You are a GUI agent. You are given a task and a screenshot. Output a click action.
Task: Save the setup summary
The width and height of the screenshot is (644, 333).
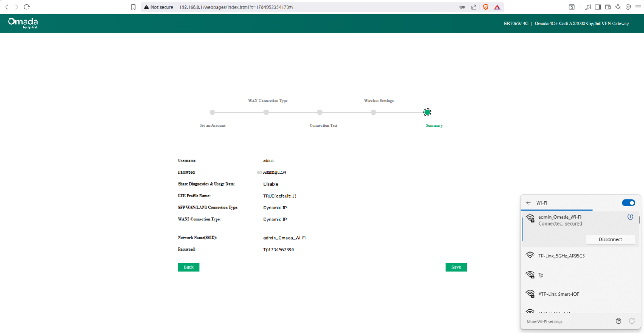point(456,267)
